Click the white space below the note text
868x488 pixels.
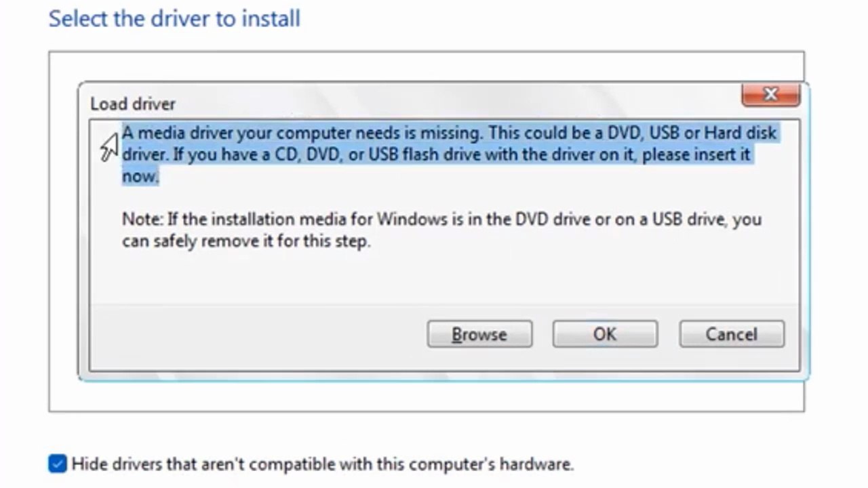pos(441,278)
